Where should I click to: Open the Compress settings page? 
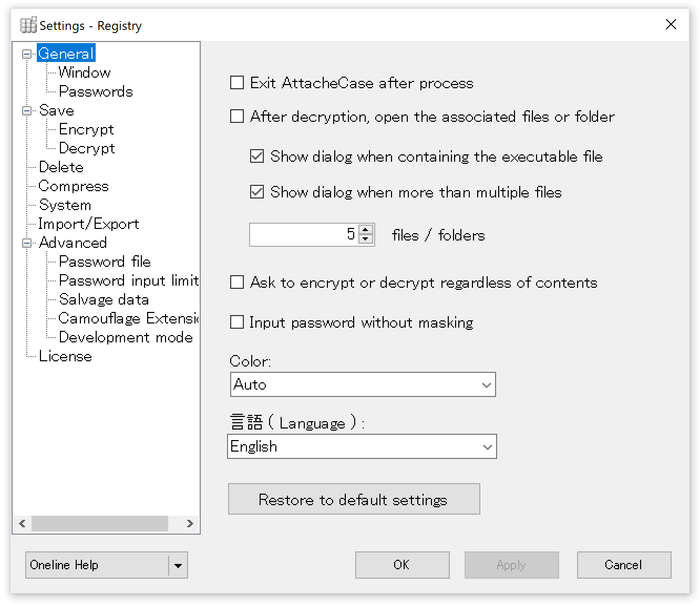(x=74, y=186)
